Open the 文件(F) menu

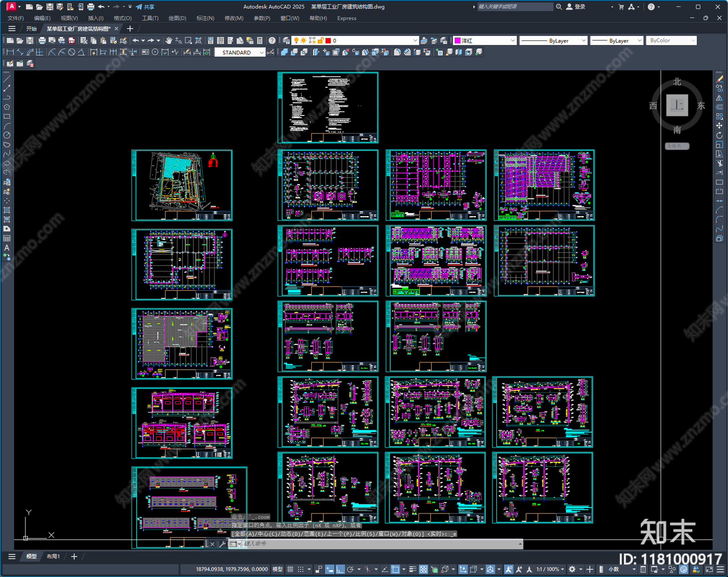pos(15,18)
